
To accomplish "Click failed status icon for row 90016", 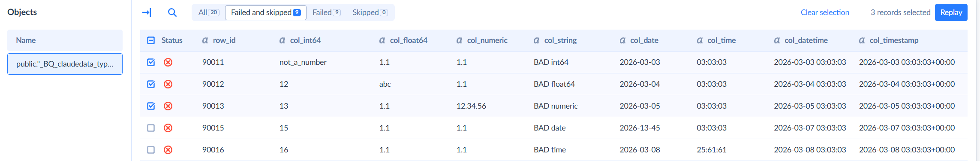I will [x=168, y=150].
